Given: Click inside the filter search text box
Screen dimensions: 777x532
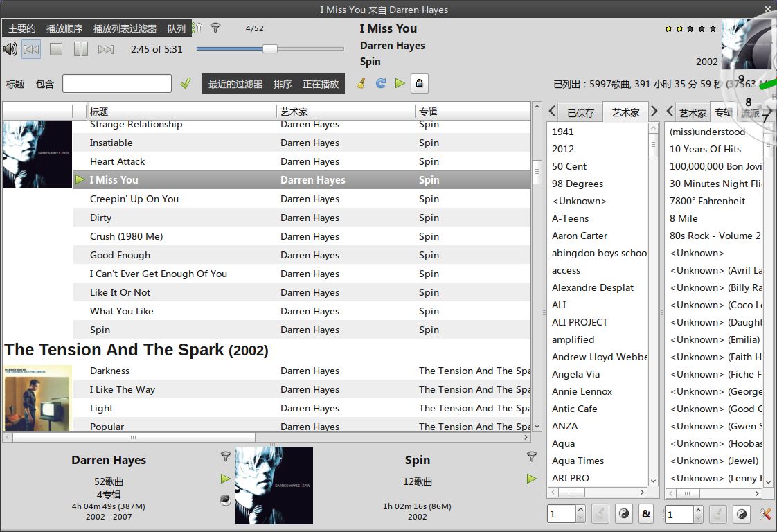Looking at the screenshot, I should click(x=117, y=83).
